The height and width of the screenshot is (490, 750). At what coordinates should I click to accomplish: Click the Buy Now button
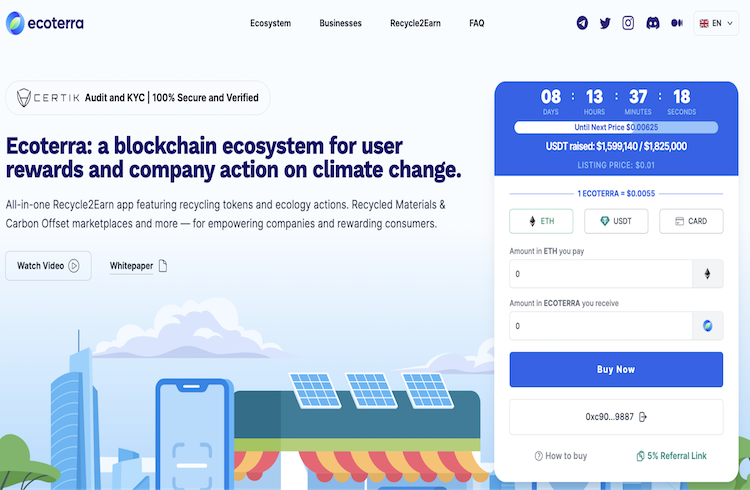[x=616, y=369]
